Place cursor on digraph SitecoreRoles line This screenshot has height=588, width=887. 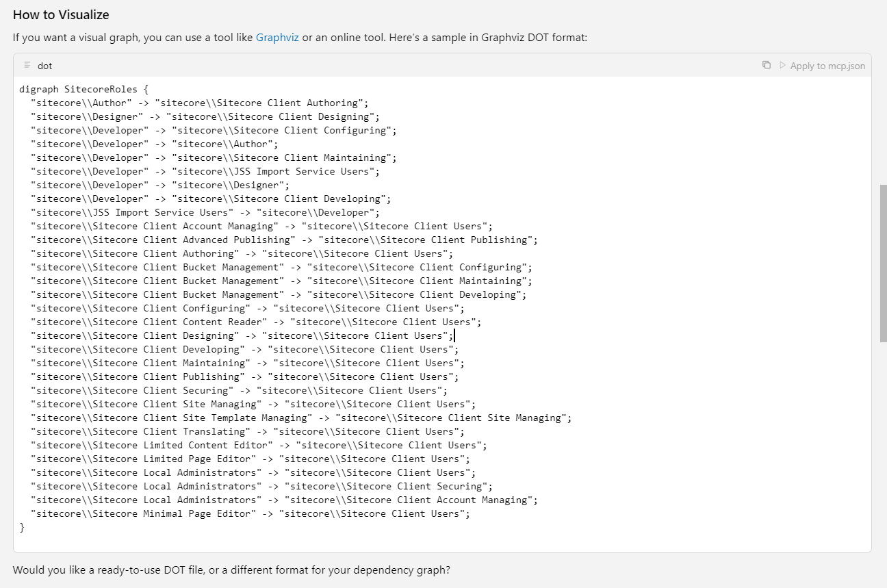tap(83, 89)
